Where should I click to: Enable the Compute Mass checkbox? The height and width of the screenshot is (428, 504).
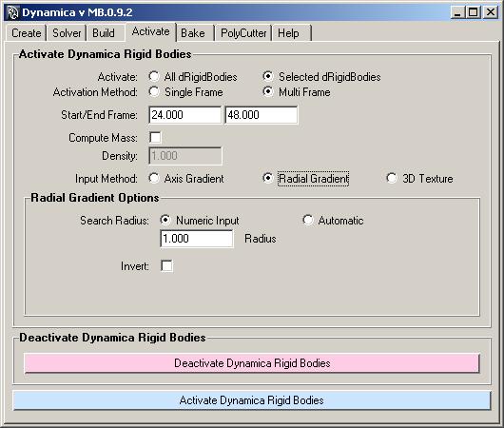(155, 138)
